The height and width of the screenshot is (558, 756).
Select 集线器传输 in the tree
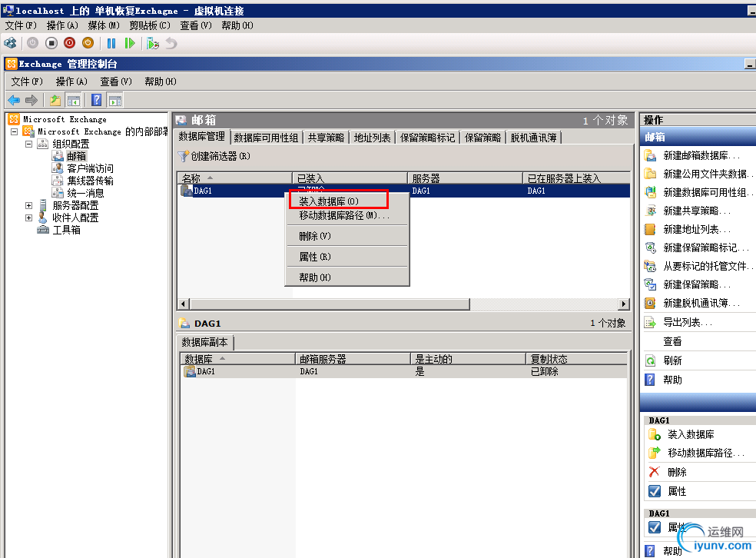coord(90,181)
